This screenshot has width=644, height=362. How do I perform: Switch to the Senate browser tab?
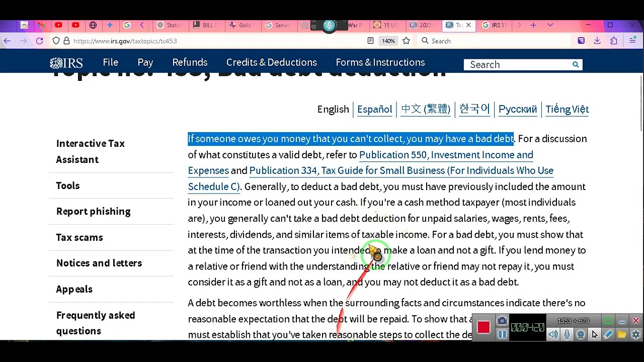278,25
